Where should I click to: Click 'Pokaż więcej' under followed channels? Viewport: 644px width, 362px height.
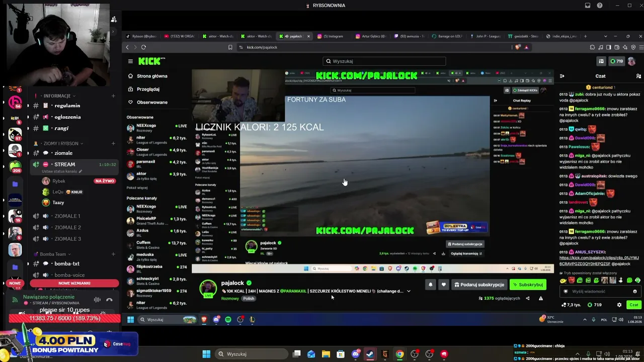[137, 188]
